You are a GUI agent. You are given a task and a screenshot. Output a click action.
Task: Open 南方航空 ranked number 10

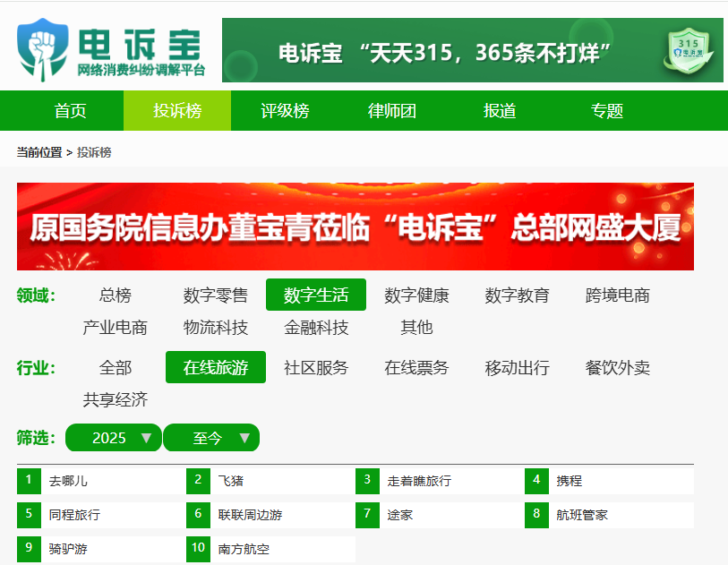270,549
